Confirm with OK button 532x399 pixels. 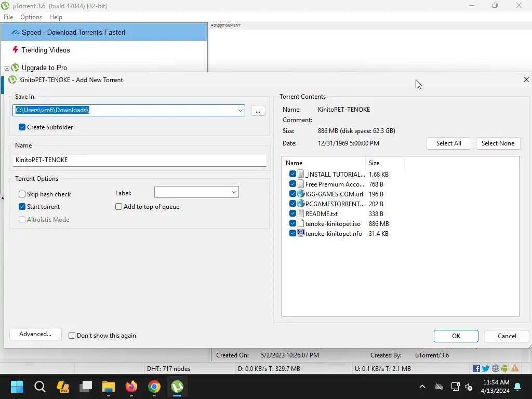(456, 336)
